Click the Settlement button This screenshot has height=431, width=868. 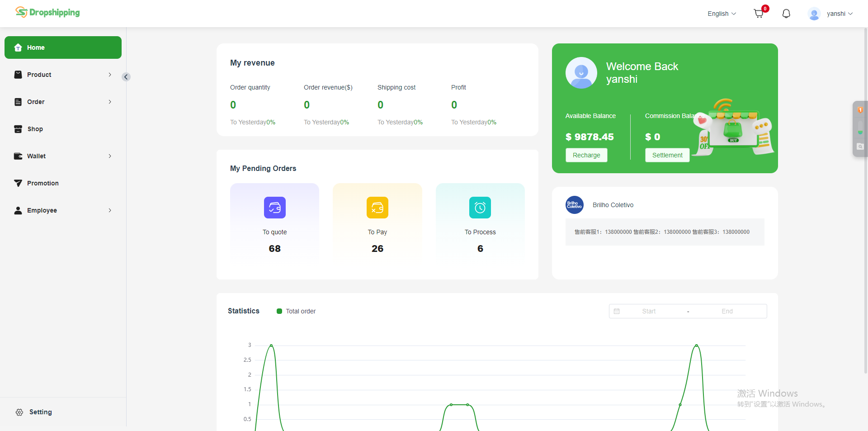point(667,155)
